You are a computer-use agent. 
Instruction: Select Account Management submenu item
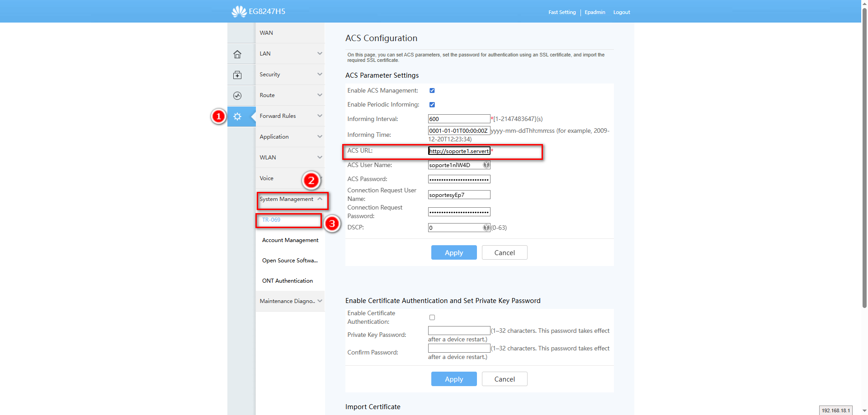point(290,240)
